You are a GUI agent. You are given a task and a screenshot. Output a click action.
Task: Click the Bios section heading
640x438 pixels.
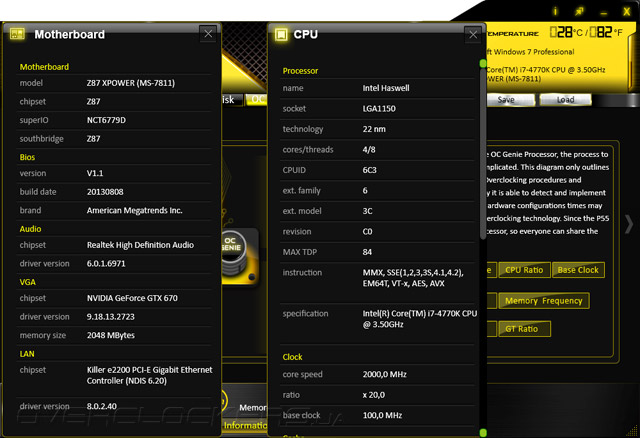[x=27, y=157]
